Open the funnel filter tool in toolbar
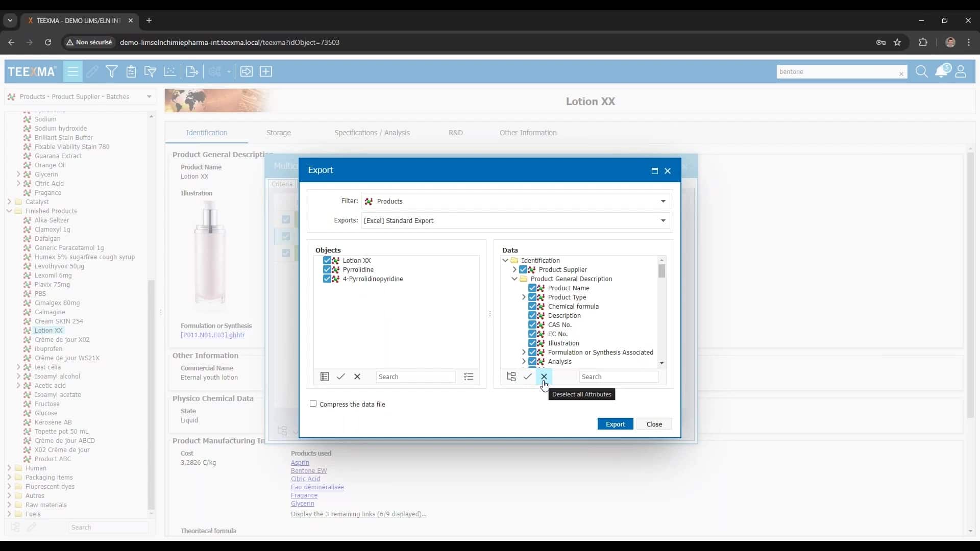The width and height of the screenshot is (980, 551). 112,71
